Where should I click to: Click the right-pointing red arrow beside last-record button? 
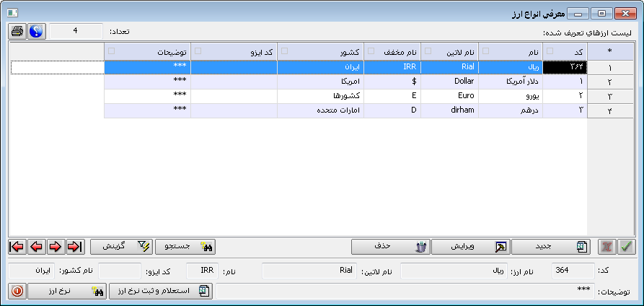pyautogui.click(x=56, y=247)
